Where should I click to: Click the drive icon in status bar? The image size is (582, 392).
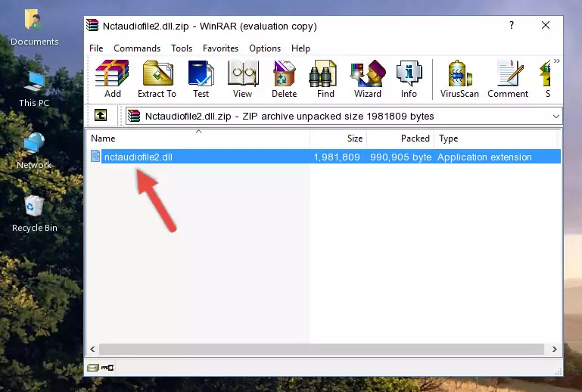(x=93, y=368)
